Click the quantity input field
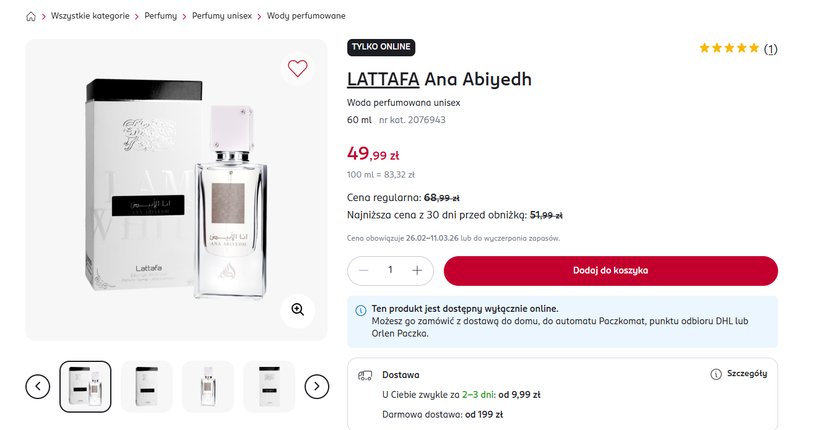This screenshot has height=430, width=840. pyautogui.click(x=390, y=270)
